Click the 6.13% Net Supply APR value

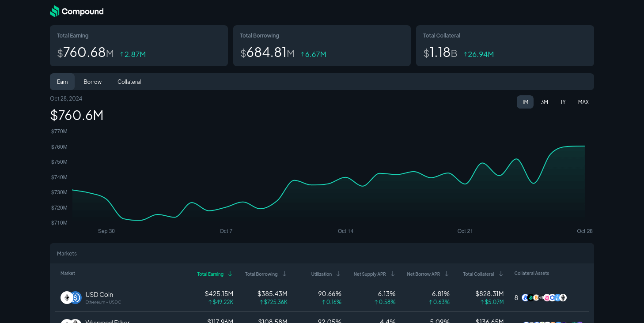pos(386,294)
